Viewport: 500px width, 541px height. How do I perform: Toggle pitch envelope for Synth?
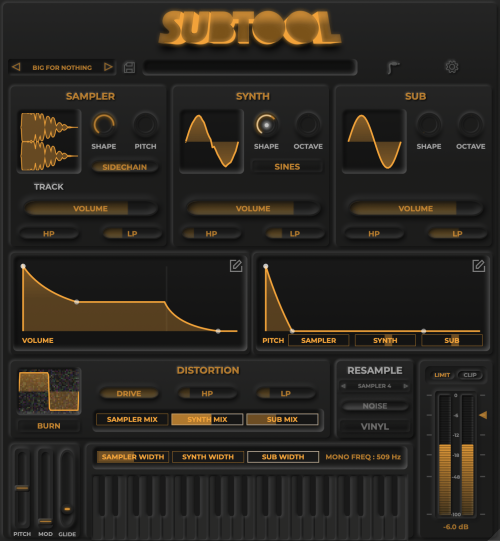click(x=385, y=341)
